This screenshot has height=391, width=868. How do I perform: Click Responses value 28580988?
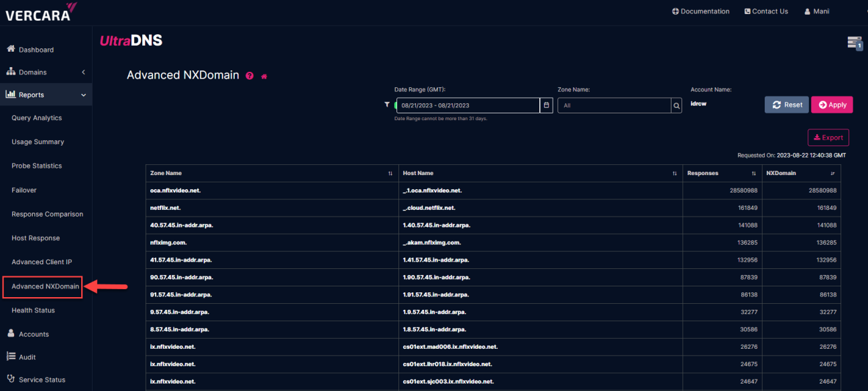(744, 190)
